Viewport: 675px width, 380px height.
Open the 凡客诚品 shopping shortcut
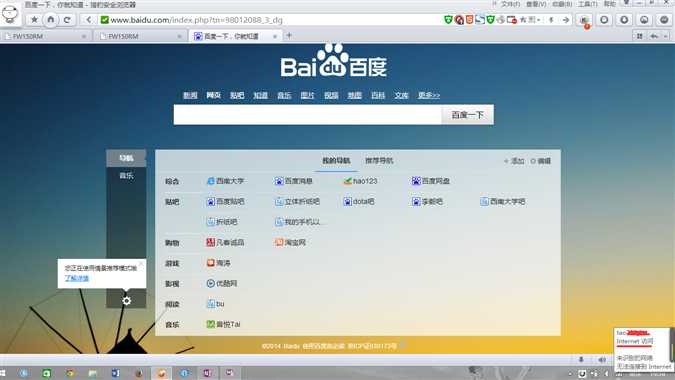[226, 243]
